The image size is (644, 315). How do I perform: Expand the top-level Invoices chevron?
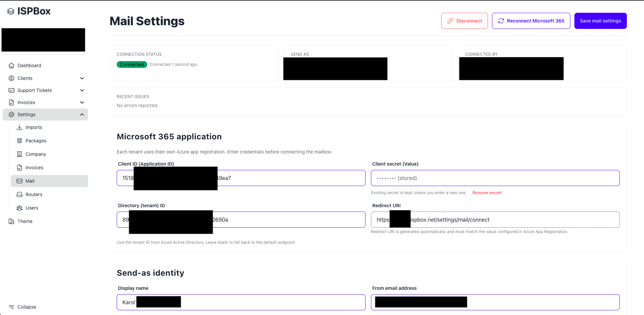click(82, 102)
